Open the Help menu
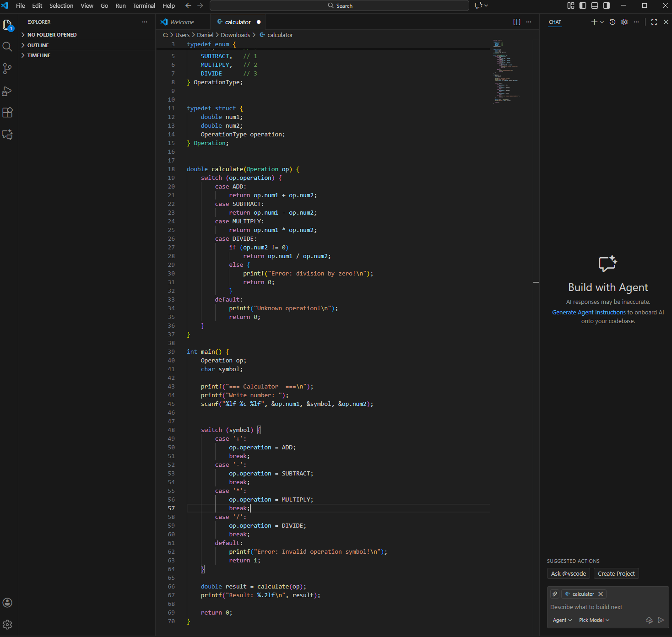 click(x=168, y=5)
